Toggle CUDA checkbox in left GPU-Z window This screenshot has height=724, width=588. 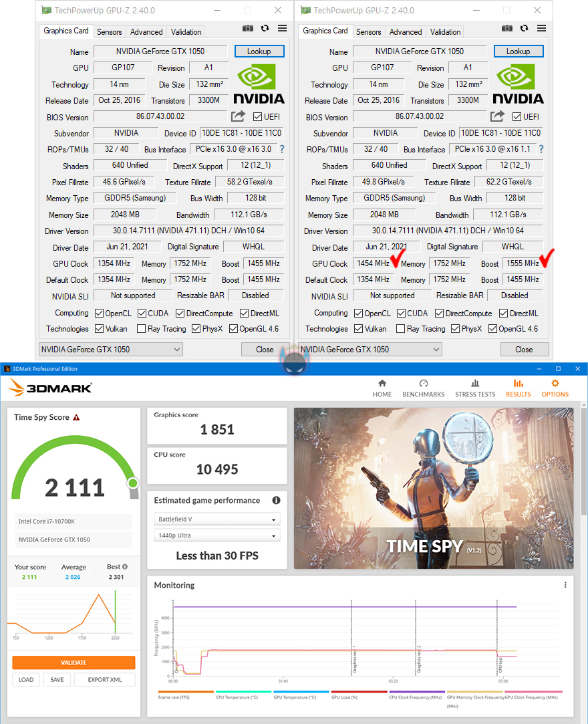[142, 314]
